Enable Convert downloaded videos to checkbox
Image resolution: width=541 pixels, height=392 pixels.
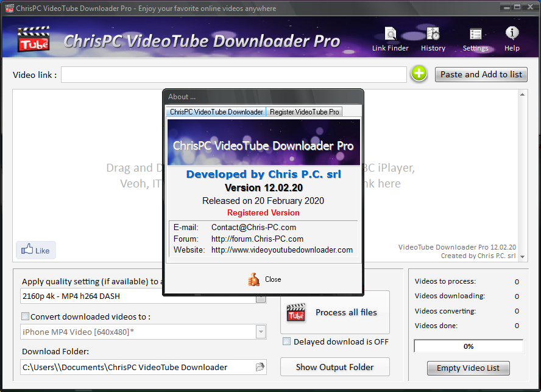[x=25, y=316]
